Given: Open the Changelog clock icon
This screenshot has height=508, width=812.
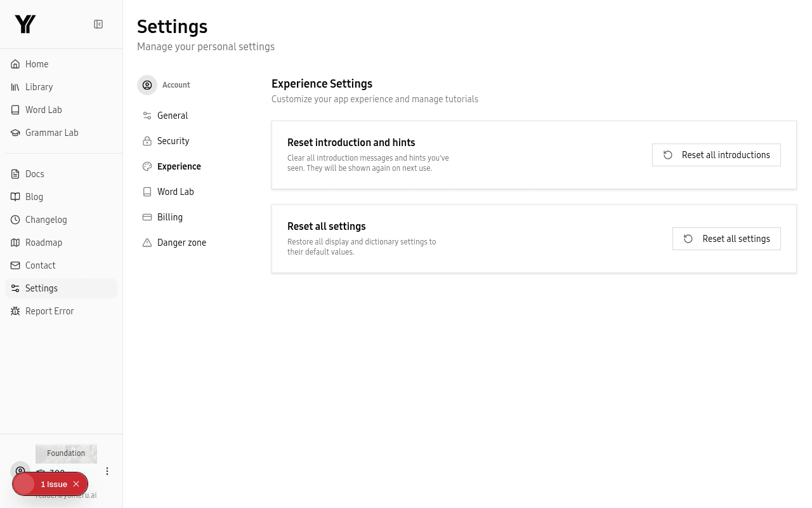Looking at the screenshot, I should click(15, 220).
